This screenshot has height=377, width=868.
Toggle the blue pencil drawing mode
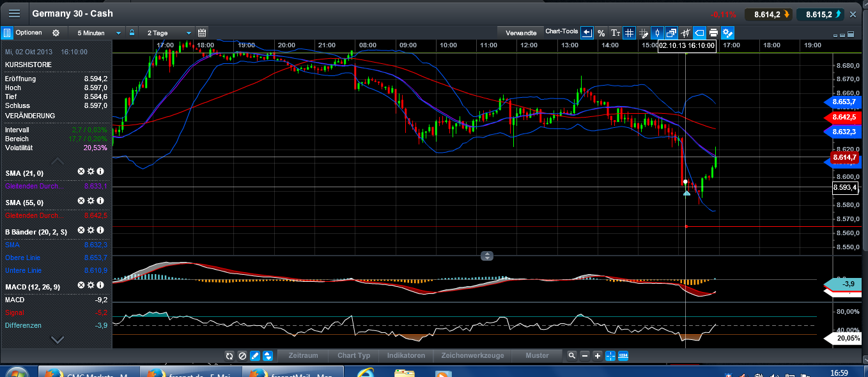(x=255, y=356)
